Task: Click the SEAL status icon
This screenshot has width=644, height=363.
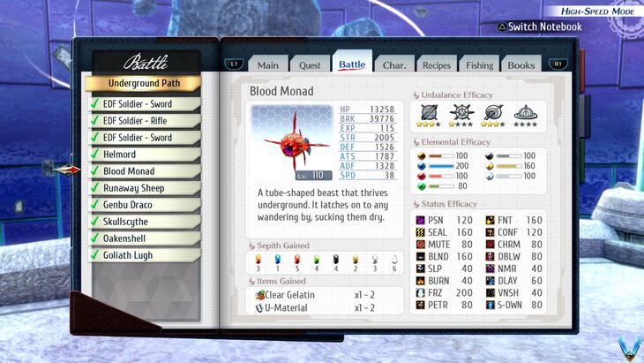Action: tap(420, 232)
